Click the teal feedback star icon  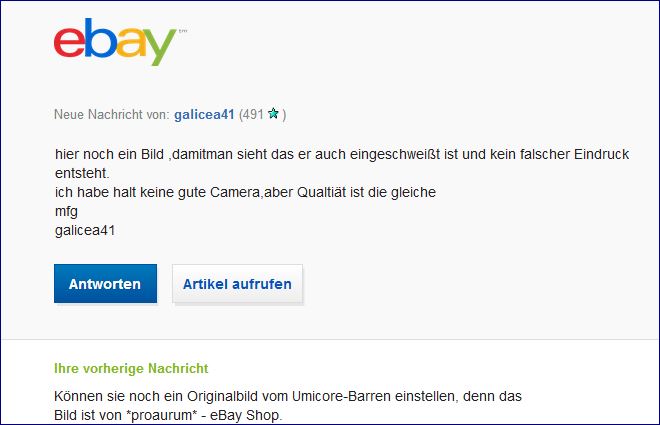click(x=273, y=113)
